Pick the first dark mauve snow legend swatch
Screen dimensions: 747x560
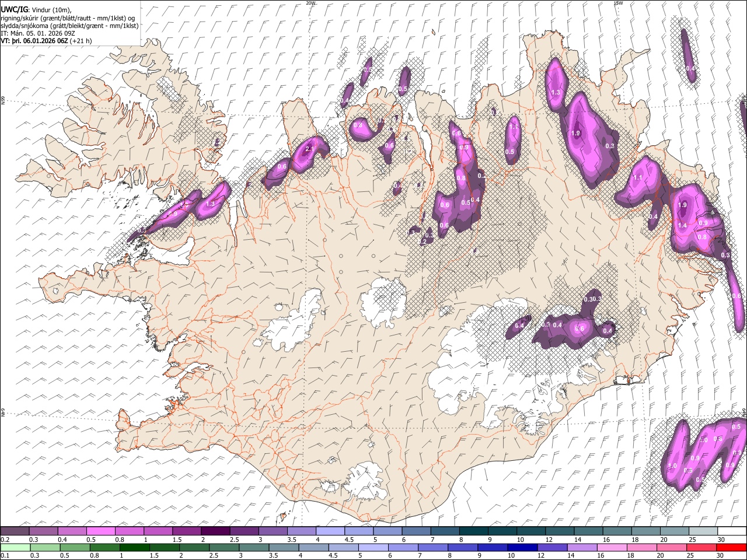[15, 531]
